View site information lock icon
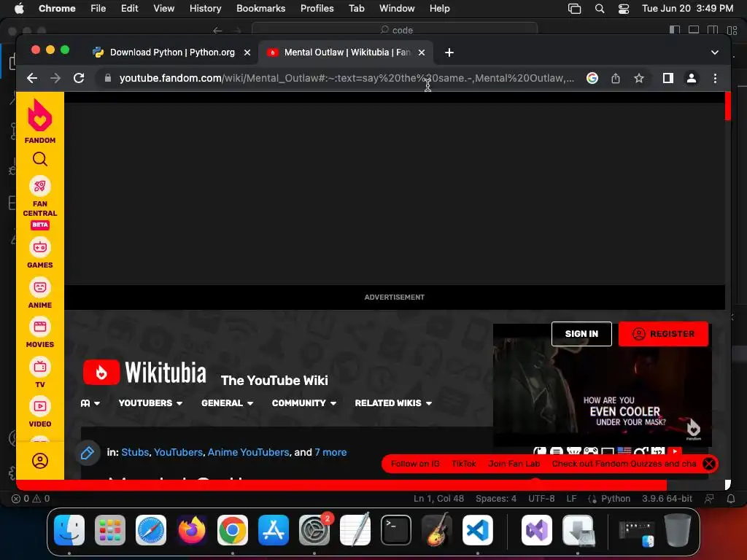 [x=108, y=78]
